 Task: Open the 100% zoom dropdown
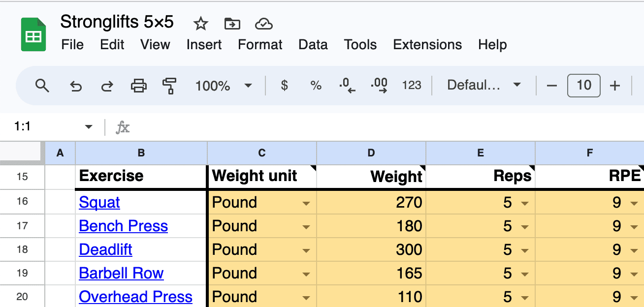point(224,86)
